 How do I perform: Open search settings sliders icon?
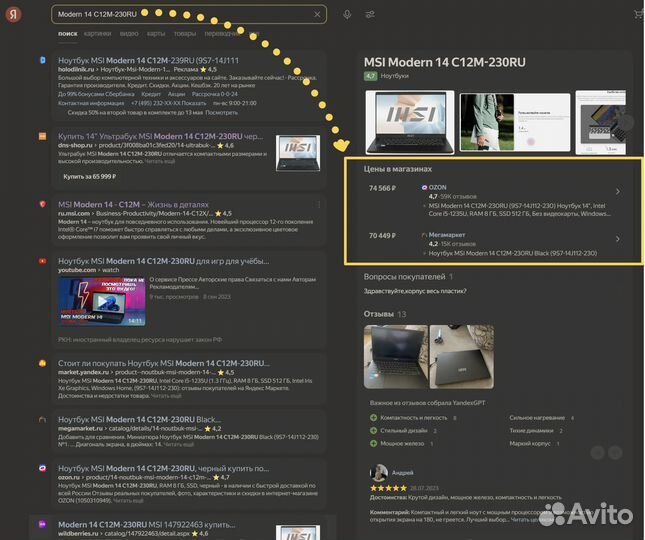click(x=370, y=14)
